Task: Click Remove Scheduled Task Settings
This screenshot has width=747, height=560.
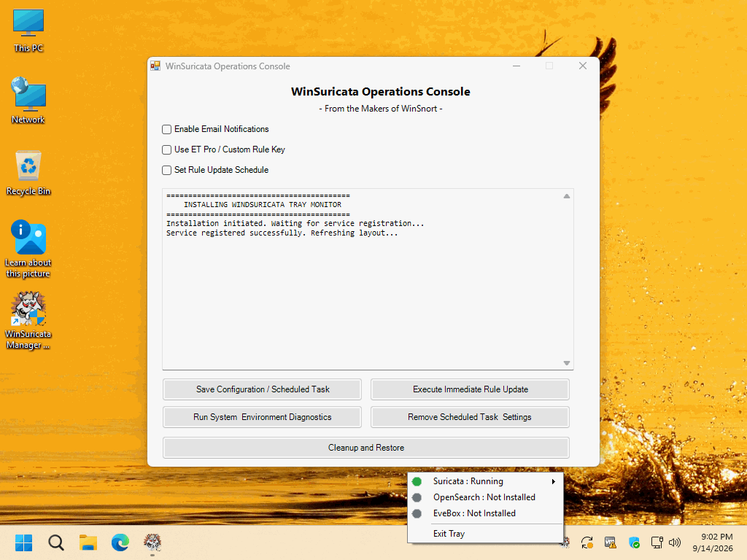Action: [x=471, y=417]
